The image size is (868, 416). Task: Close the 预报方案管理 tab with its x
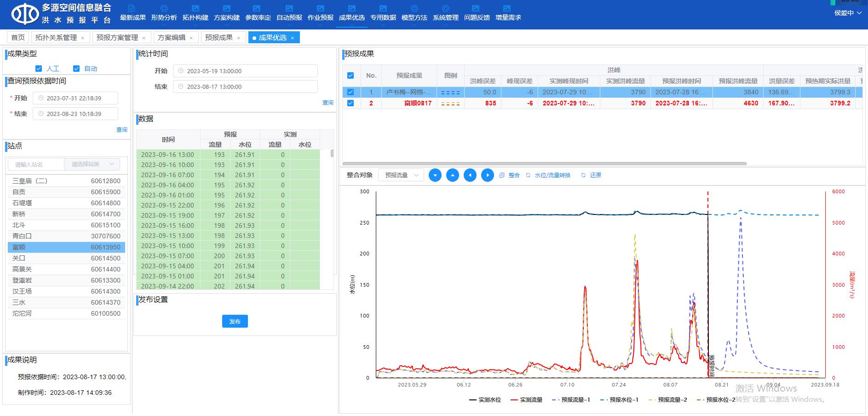click(144, 38)
